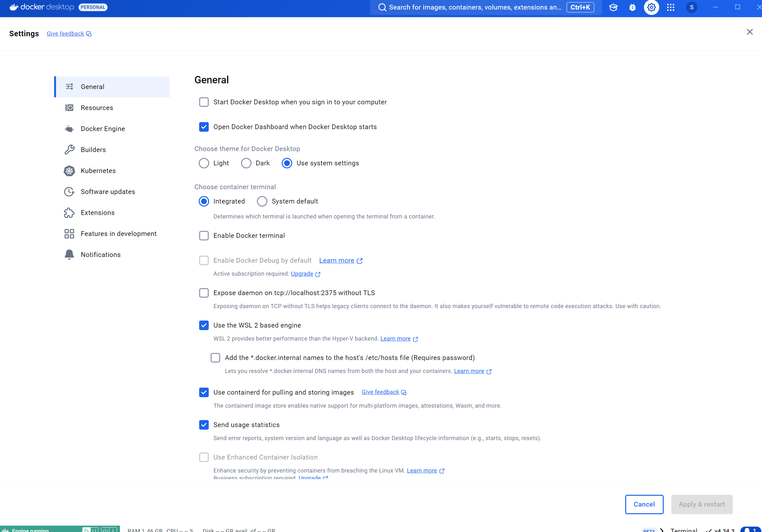Open the apps grid icon in header
This screenshot has width=762, height=532.
[x=670, y=7]
